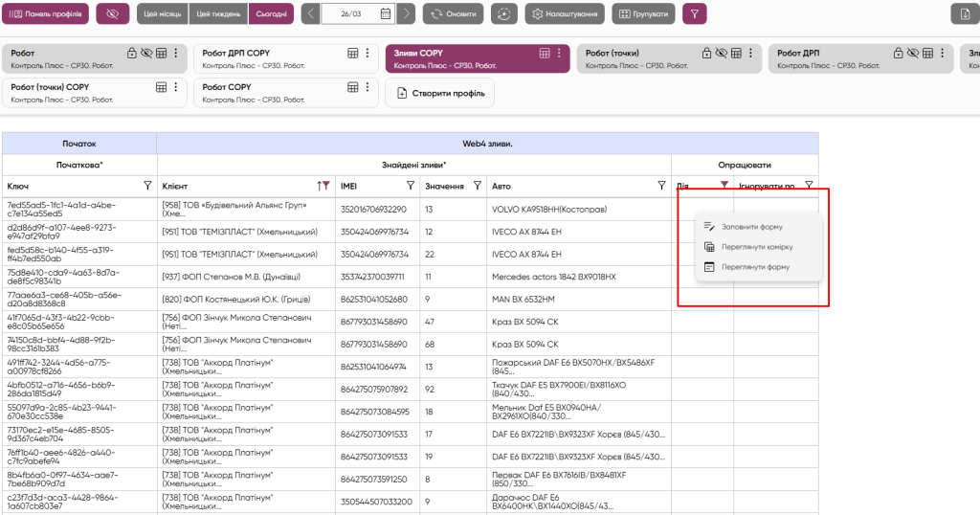Filter the Ключ column
The width and height of the screenshot is (980, 515).
tap(147, 186)
